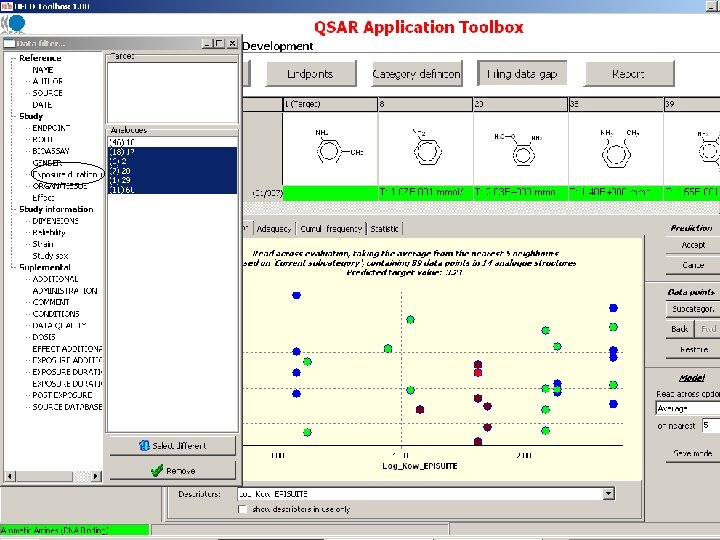Select the circled Exposure duration item
Screen dimensions: 720x540
[x=65, y=174]
